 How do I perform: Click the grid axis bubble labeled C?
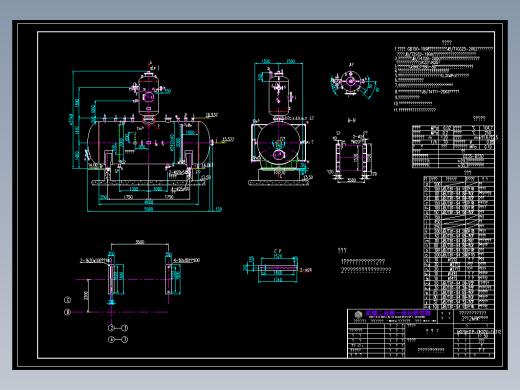[x=67, y=300]
